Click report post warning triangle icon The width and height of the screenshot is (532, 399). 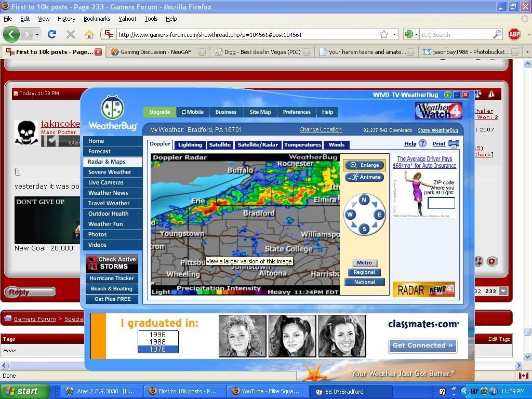(x=491, y=94)
